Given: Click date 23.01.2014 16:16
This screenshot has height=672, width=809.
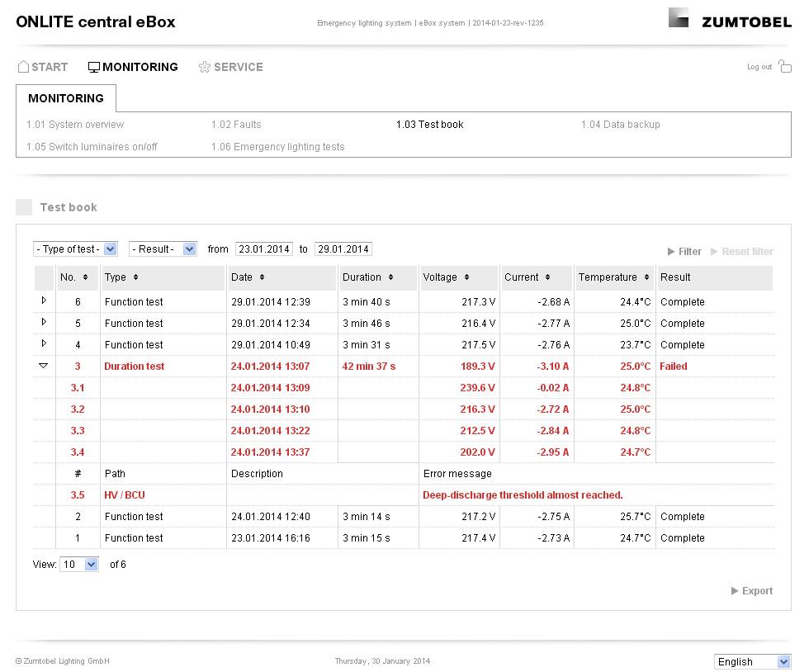Looking at the screenshot, I should 271,537.
